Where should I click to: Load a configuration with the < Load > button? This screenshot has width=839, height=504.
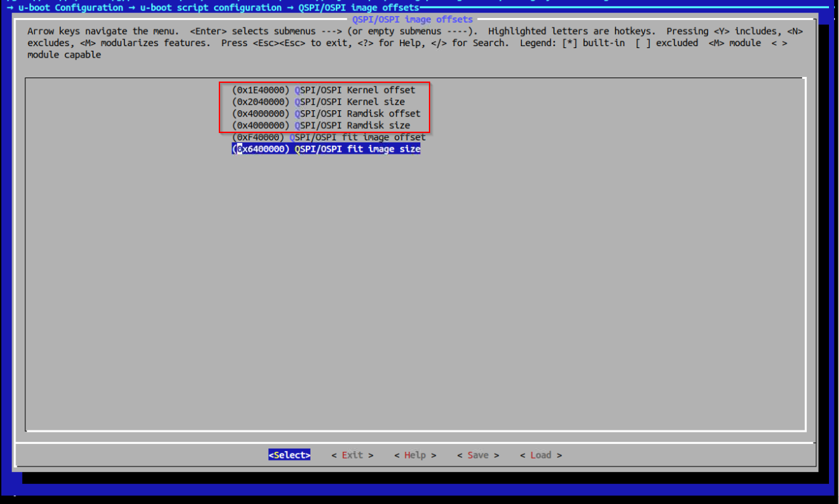tap(541, 455)
